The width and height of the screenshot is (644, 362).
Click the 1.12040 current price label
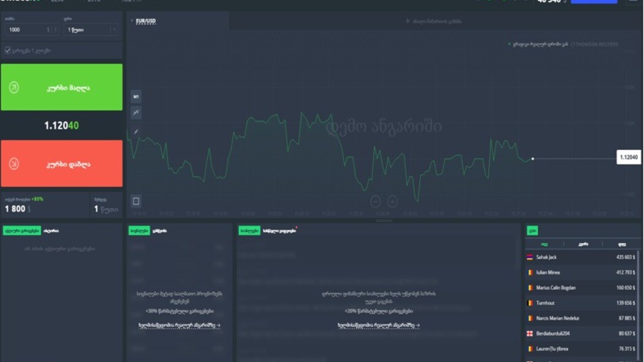point(629,157)
